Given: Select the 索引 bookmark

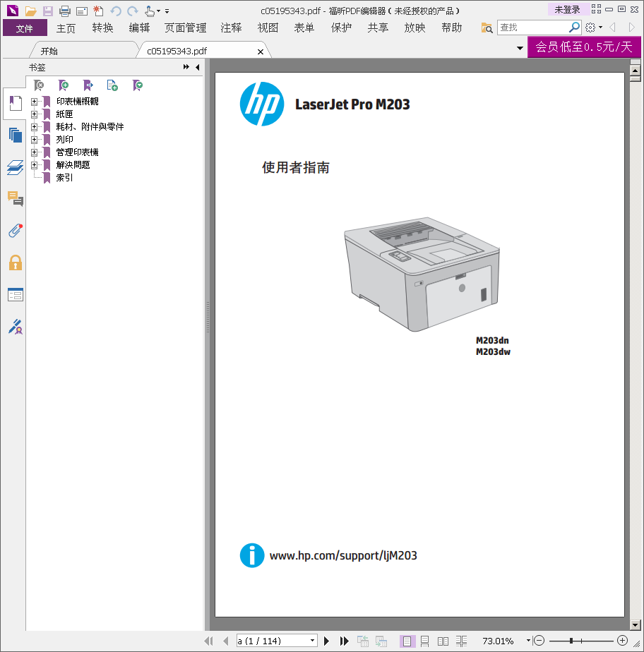Looking at the screenshot, I should pos(64,178).
